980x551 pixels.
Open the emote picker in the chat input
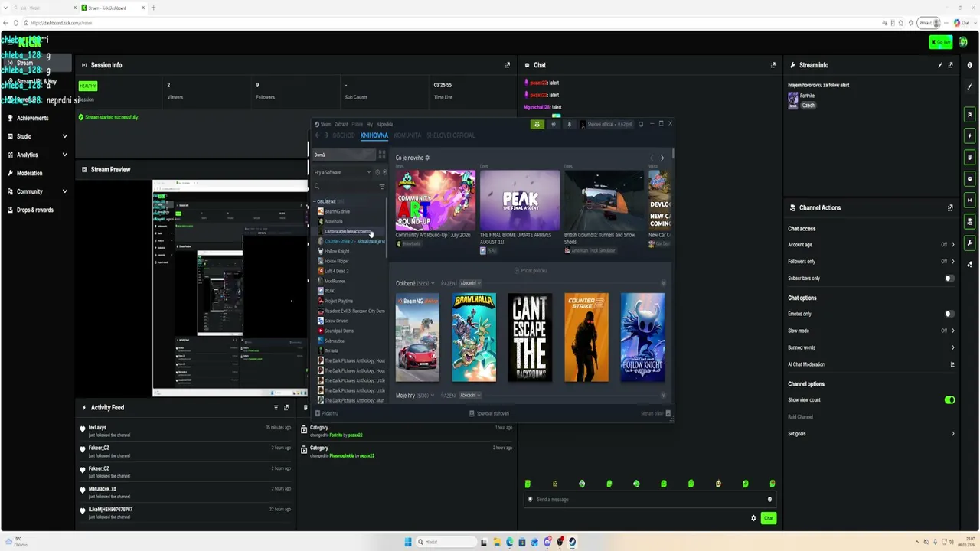(769, 500)
